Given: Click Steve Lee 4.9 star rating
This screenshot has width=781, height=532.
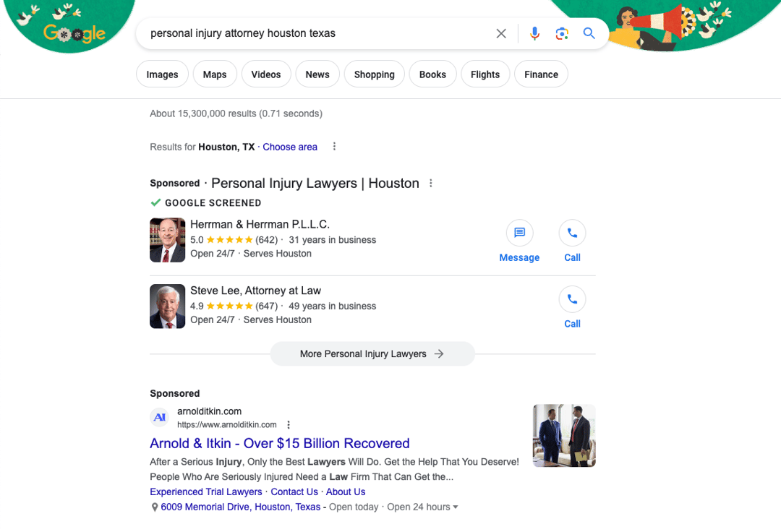Looking at the screenshot, I should [x=229, y=306].
